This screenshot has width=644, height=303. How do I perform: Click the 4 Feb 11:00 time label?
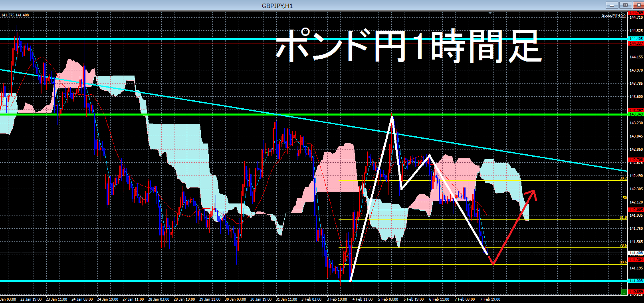pos(362,299)
